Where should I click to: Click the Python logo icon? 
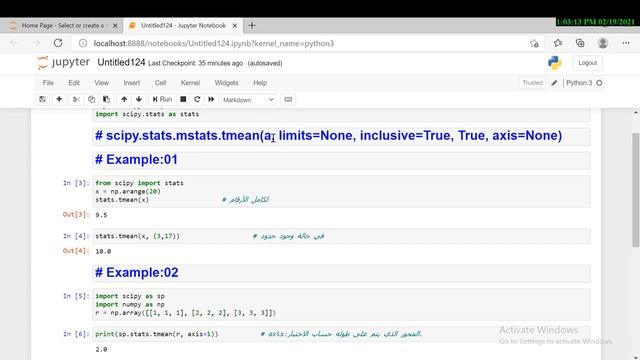[x=554, y=63]
